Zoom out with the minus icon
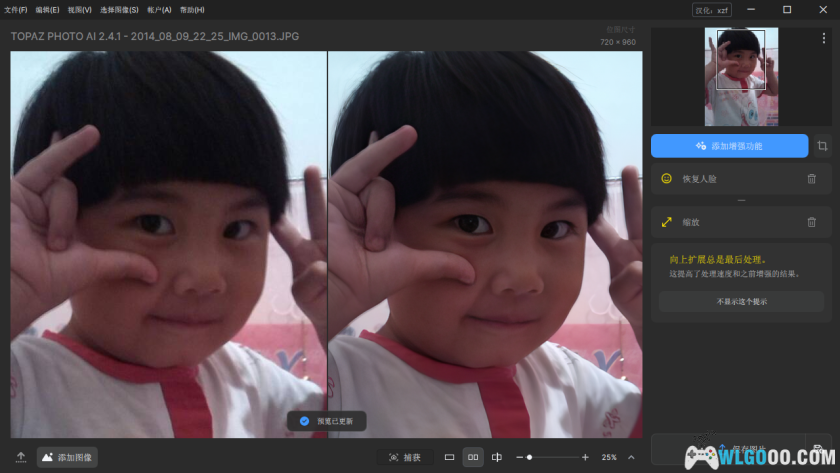 (x=519, y=457)
